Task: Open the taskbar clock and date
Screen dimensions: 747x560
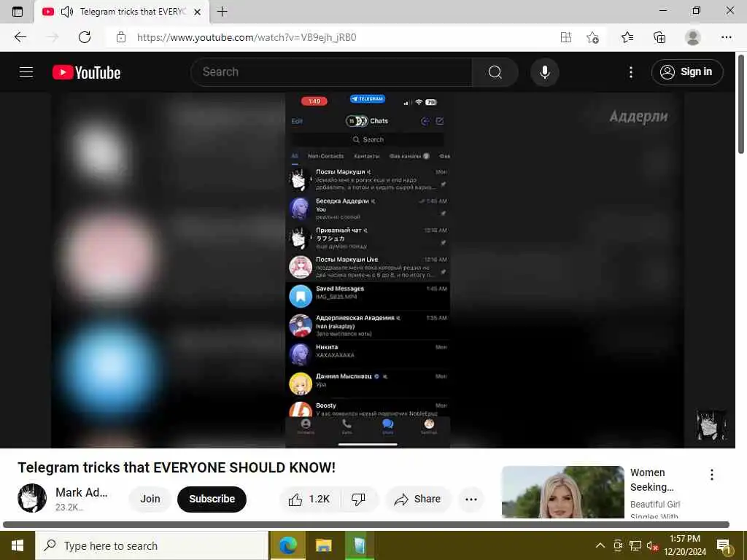Action: tap(685, 545)
